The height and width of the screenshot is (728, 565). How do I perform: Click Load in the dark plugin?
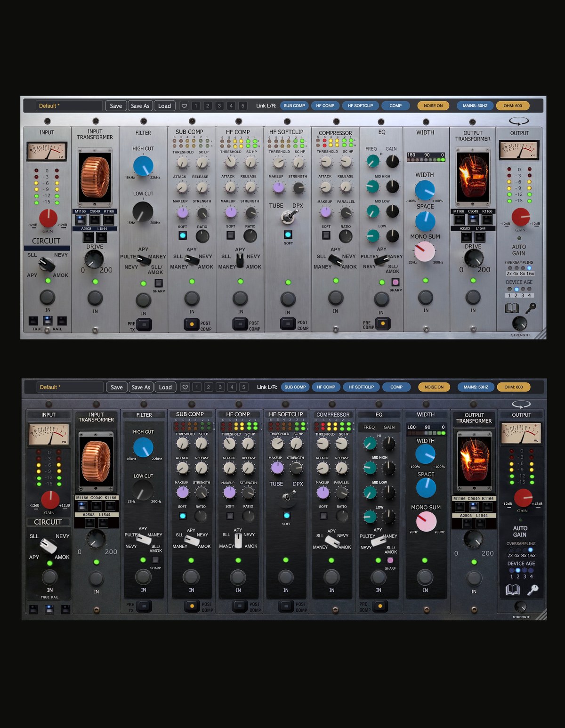coord(165,387)
